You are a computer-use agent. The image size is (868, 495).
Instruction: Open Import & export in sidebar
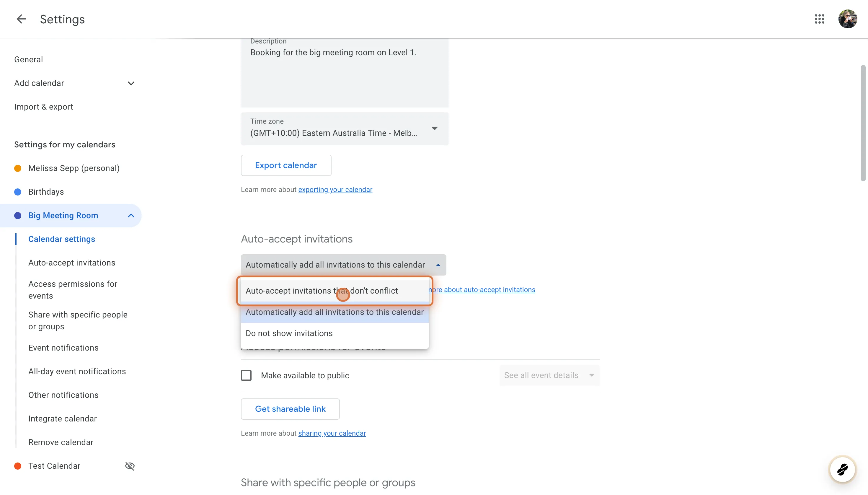43,107
